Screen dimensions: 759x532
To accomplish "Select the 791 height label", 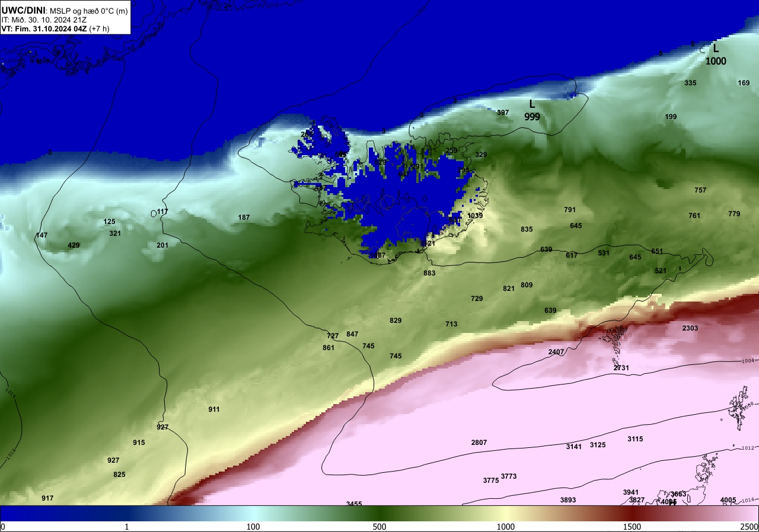I will (570, 210).
